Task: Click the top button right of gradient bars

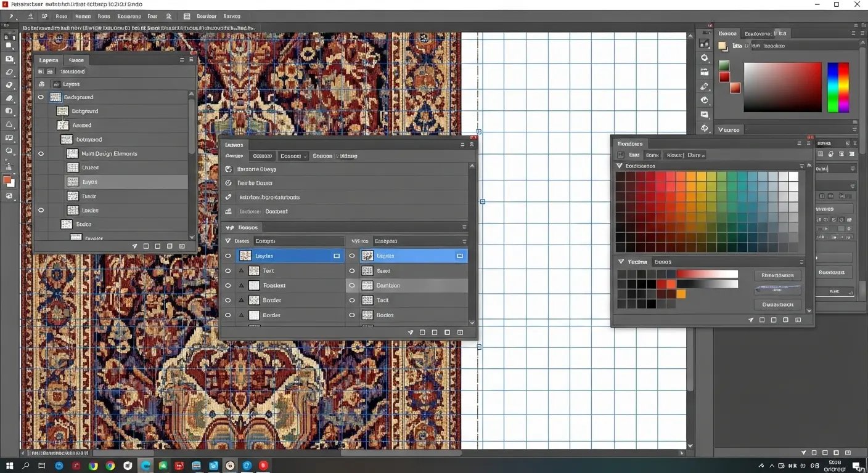Action: (x=777, y=275)
